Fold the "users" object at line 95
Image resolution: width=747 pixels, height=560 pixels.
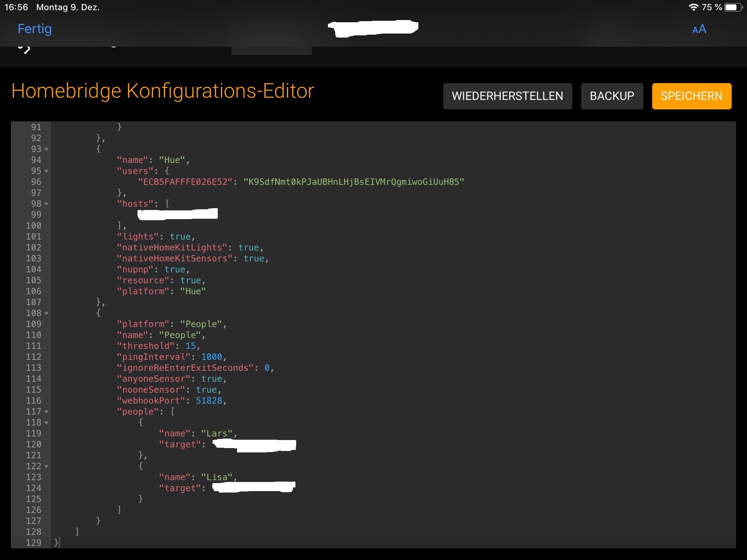[46, 171]
